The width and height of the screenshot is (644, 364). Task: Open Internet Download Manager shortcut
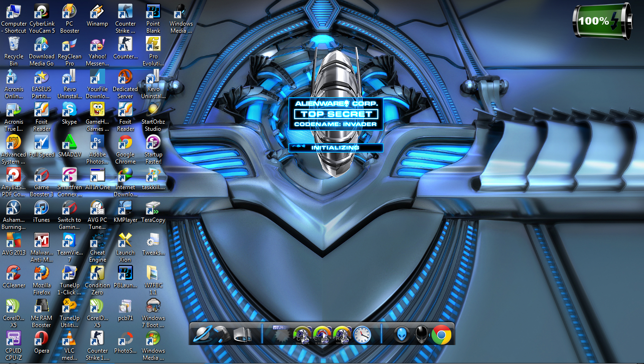[x=125, y=182]
